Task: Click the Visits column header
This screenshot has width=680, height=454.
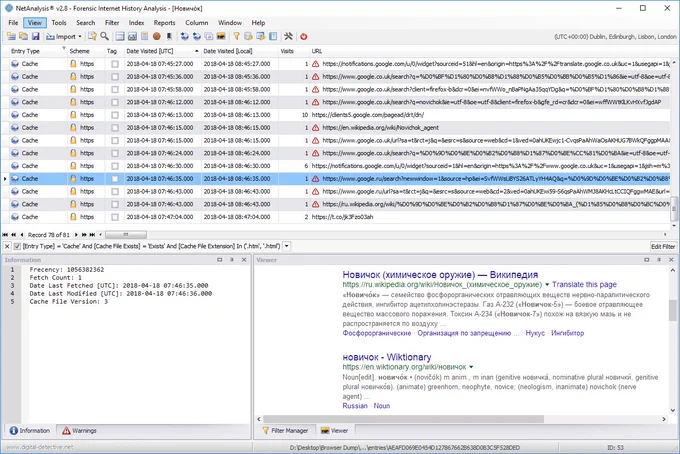Action: (x=287, y=51)
